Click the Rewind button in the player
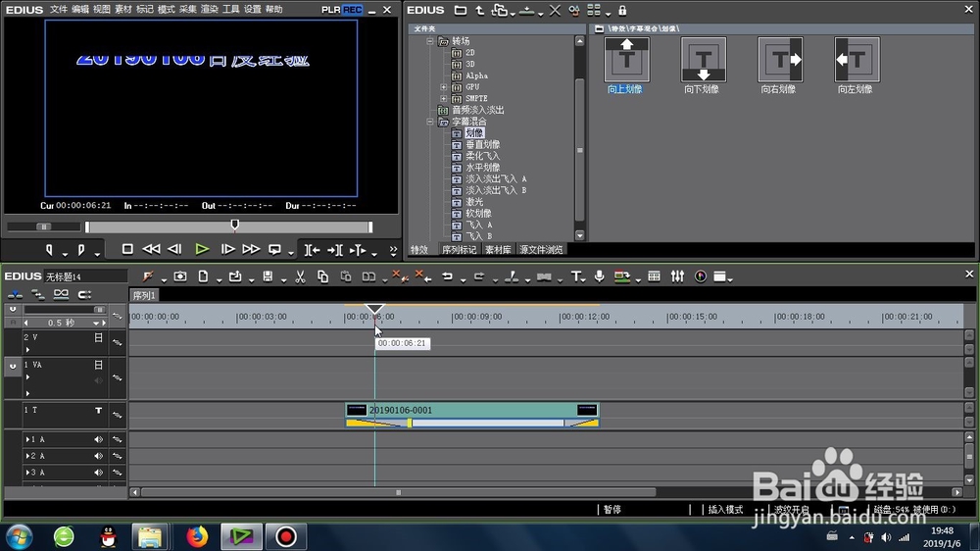Image resolution: width=980 pixels, height=551 pixels. [151, 249]
